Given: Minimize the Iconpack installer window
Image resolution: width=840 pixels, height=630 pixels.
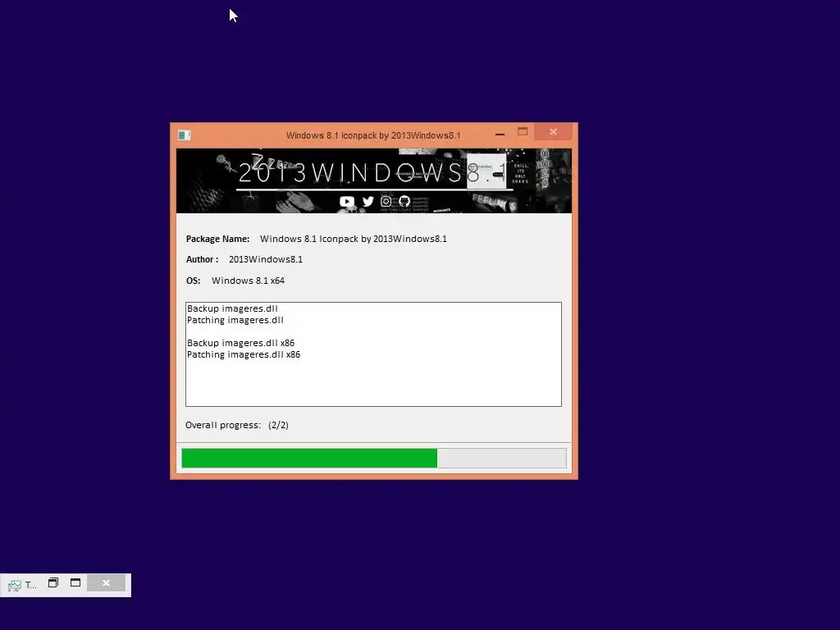Looking at the screenshot, I should [x=500, y=134].
